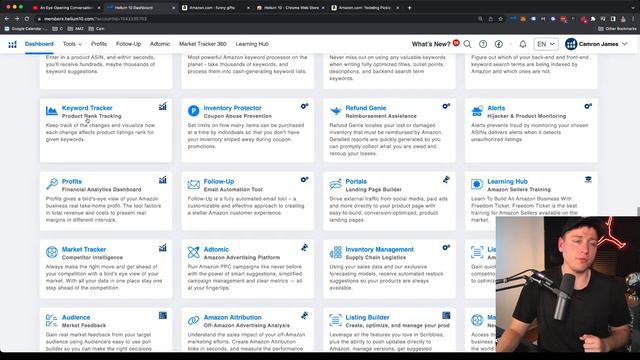Image resolution: width=640 pixels, height=360 pixels.
Task: Click the Alerts card icon
Action: (477, 111)
